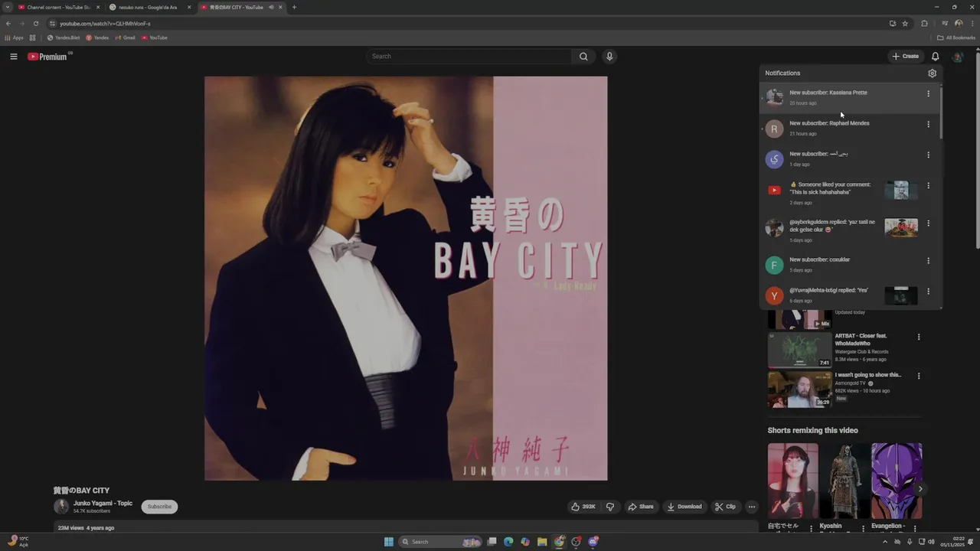Switch to Channel content YouTube Studio tab

(59, 7)
